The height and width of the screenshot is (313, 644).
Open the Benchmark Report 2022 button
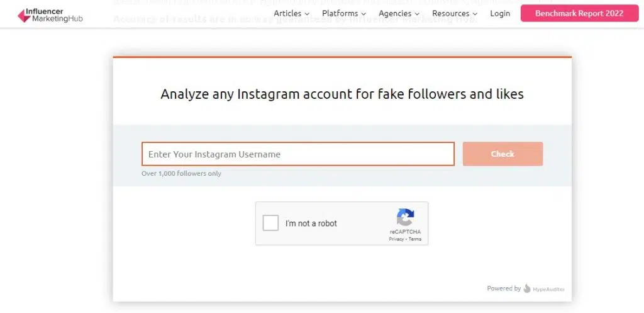pyautogui.click(x=579, y=13)
